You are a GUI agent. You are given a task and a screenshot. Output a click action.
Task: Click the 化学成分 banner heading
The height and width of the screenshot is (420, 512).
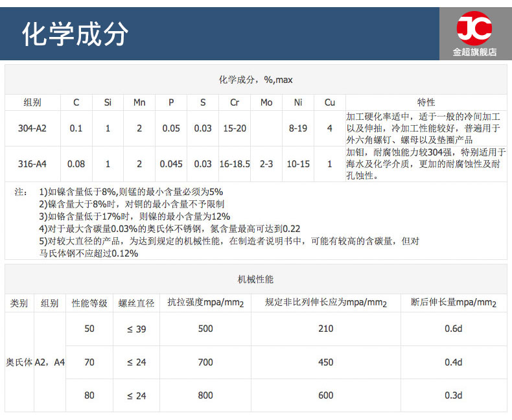75,34
